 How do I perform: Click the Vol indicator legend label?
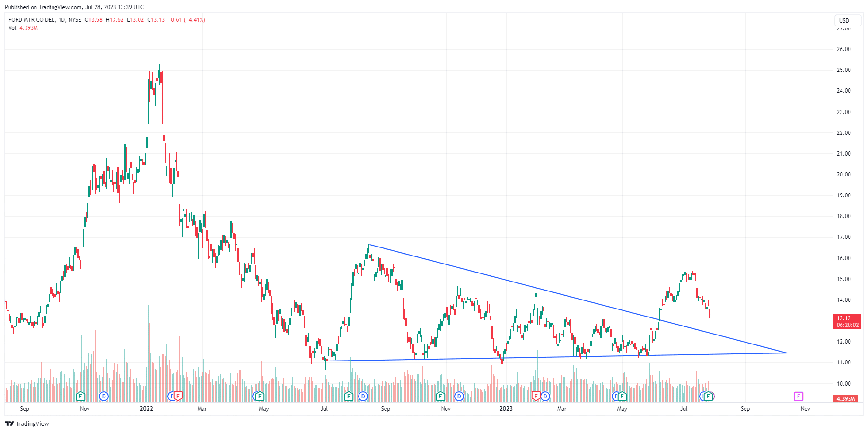click(x=12, y=28)
